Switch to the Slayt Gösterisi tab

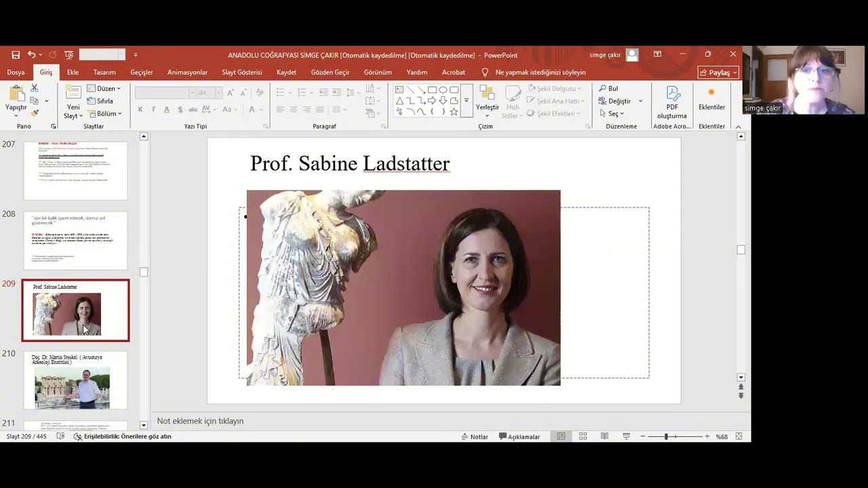242,73
